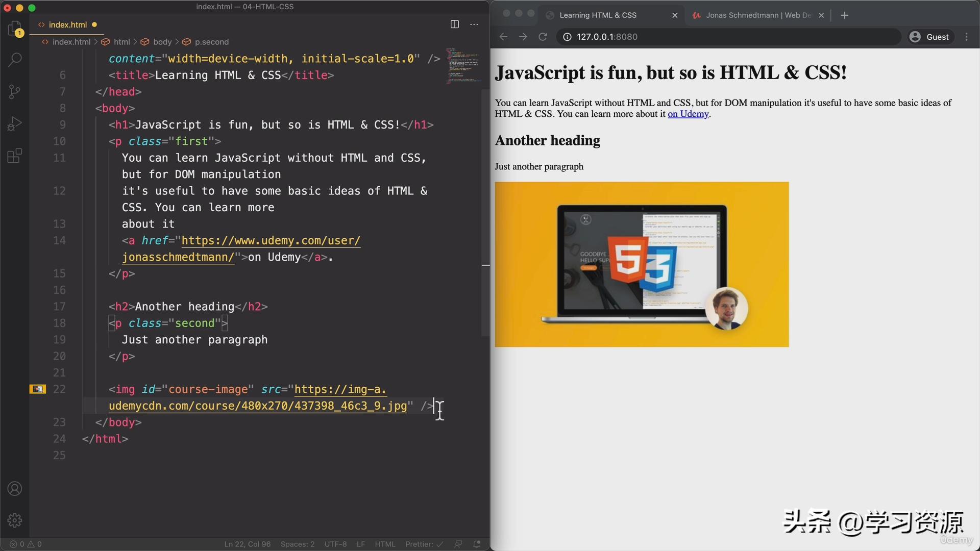
Task: Open the Explorer view showing one badge
Action: pyautogui.click(x=15, y=28)
